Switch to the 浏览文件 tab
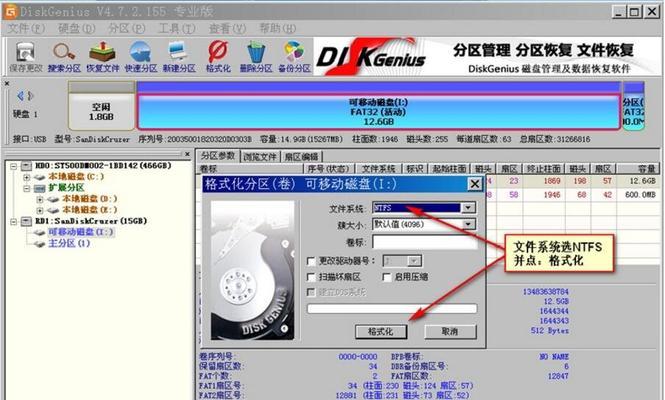 (x=260, y=157)
